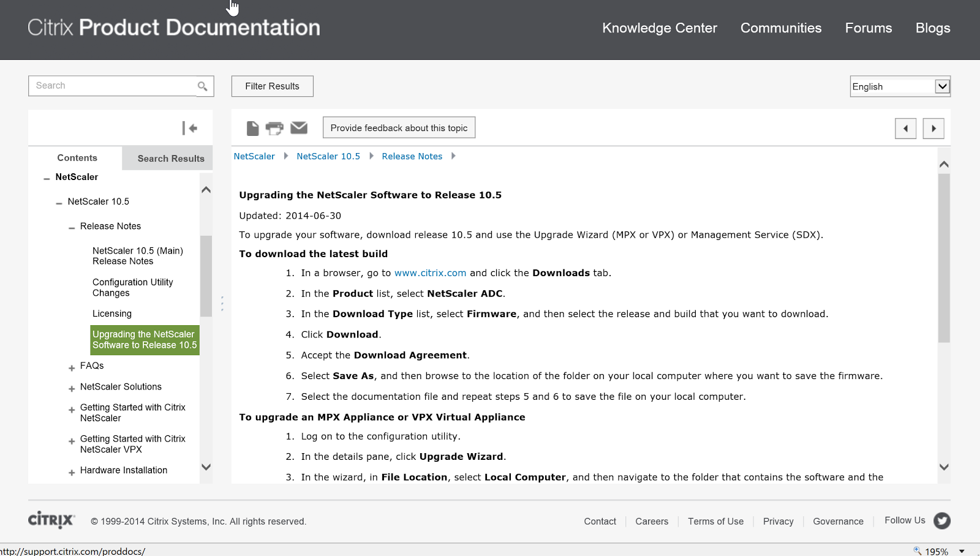Email this topic via envelope icon
Screen dimensions: 980x556
tap(299, 127)
